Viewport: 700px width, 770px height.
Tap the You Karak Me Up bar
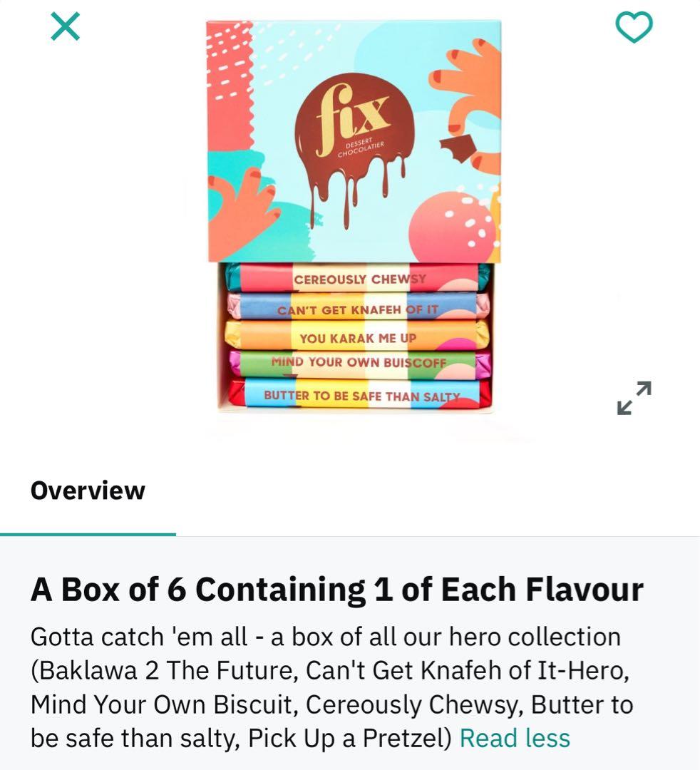[x=357, y=337]
